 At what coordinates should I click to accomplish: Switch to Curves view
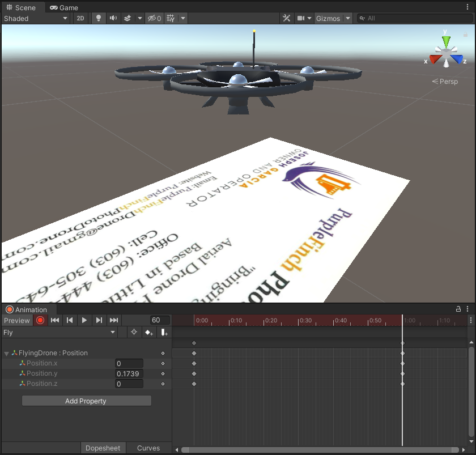pyautogui.click(x=148, y=448)
